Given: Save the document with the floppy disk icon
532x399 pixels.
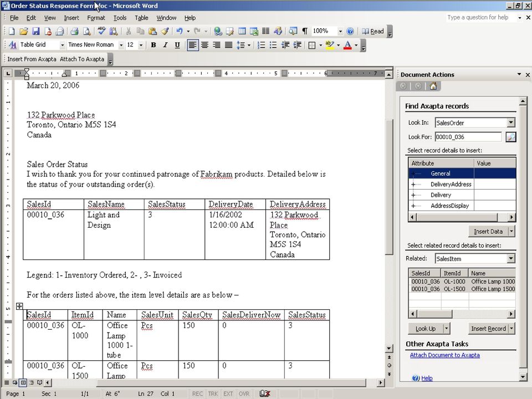Looking at the screenshot, I should click(x=35, y=31).
